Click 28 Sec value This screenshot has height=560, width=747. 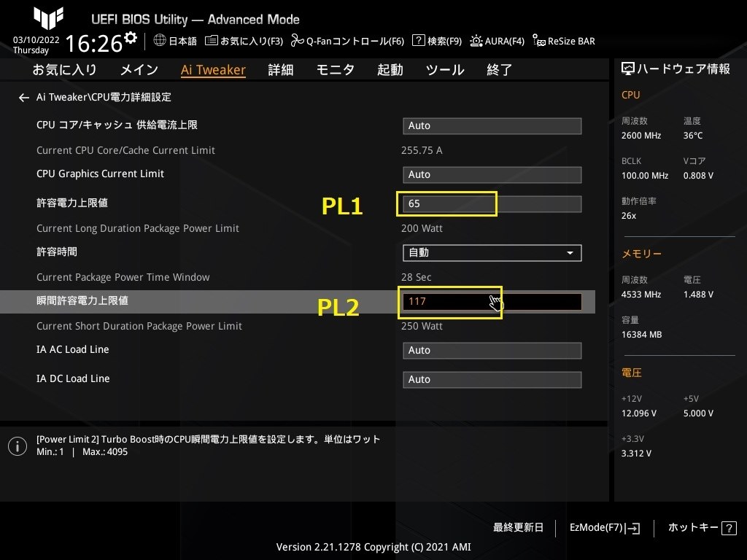click(416, 277)
